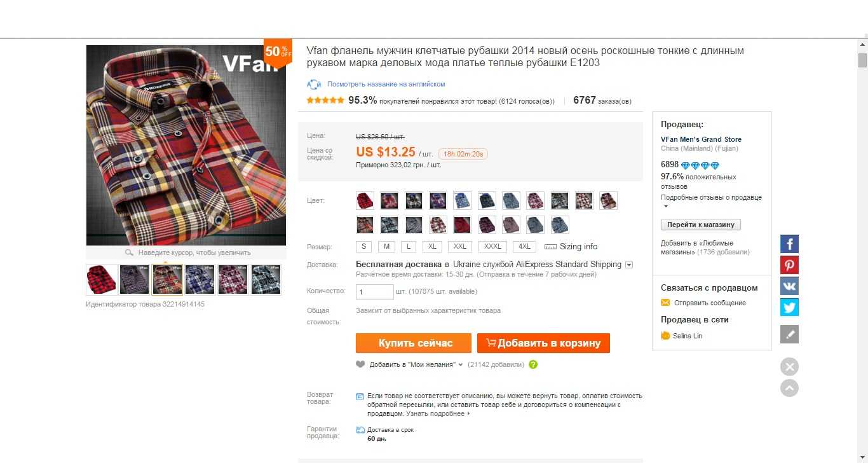Click "Добавить в корзину" button

tap(543, 343)
